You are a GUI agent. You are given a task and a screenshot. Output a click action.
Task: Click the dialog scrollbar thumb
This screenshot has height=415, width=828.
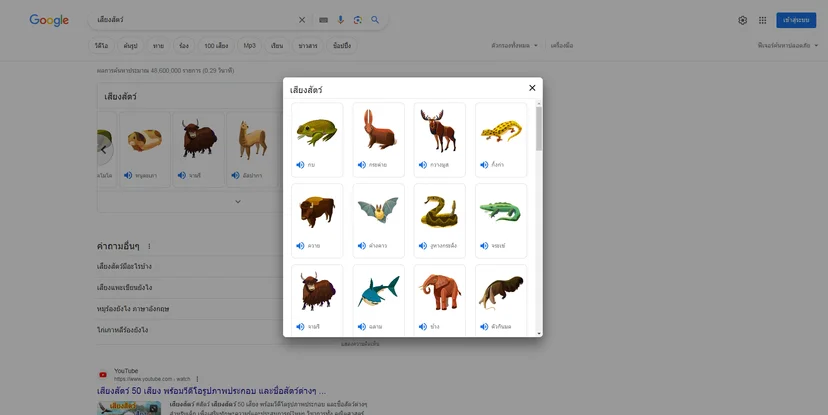pos(539,129)
